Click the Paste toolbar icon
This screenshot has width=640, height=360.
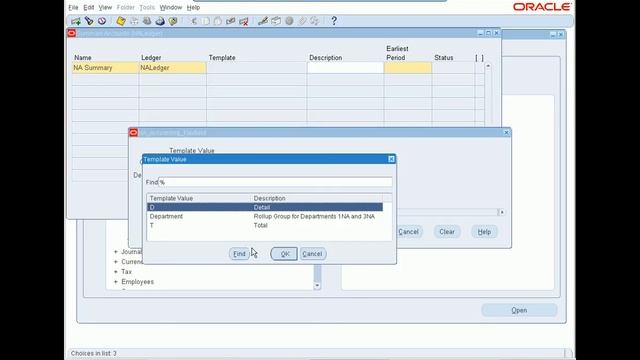(218, 21)
